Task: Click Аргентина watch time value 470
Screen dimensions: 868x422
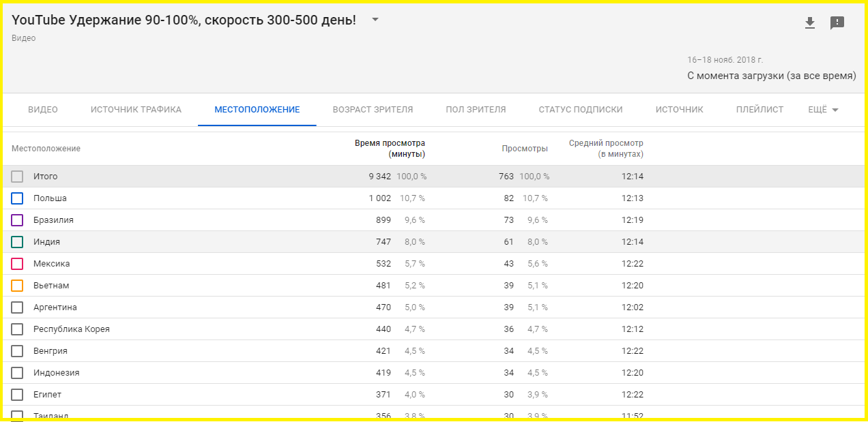Action: [384, 307]
